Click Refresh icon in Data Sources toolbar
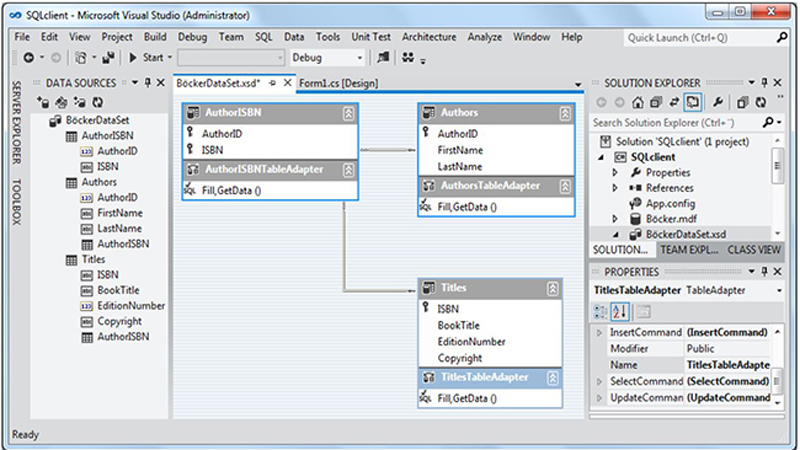The height and width of the screenshot is (450, 800). pos(97,102)
